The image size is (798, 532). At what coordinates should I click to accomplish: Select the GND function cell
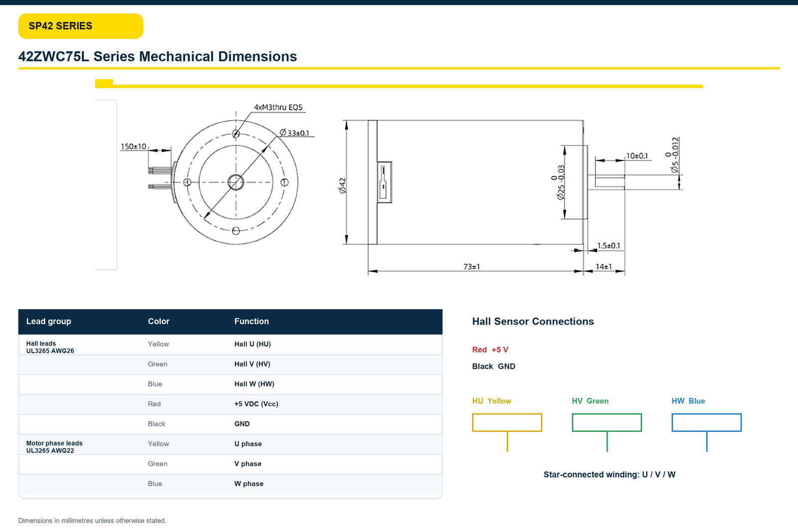(x=242, y=424)
